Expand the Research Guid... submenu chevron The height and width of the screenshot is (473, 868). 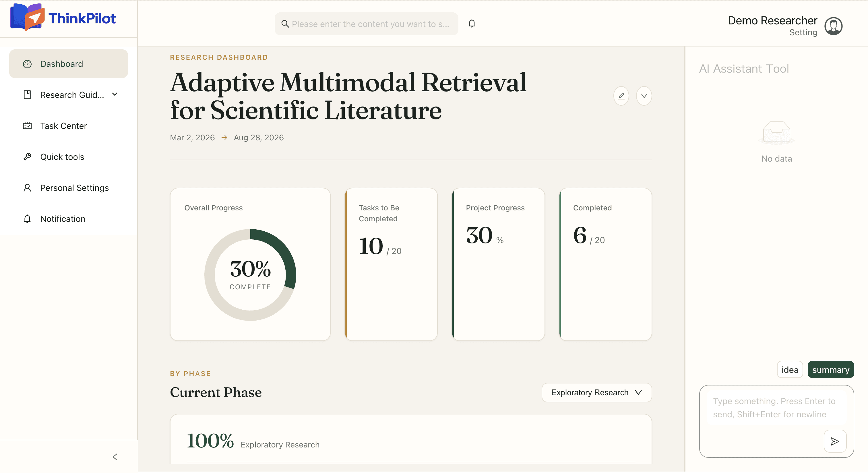115,94
